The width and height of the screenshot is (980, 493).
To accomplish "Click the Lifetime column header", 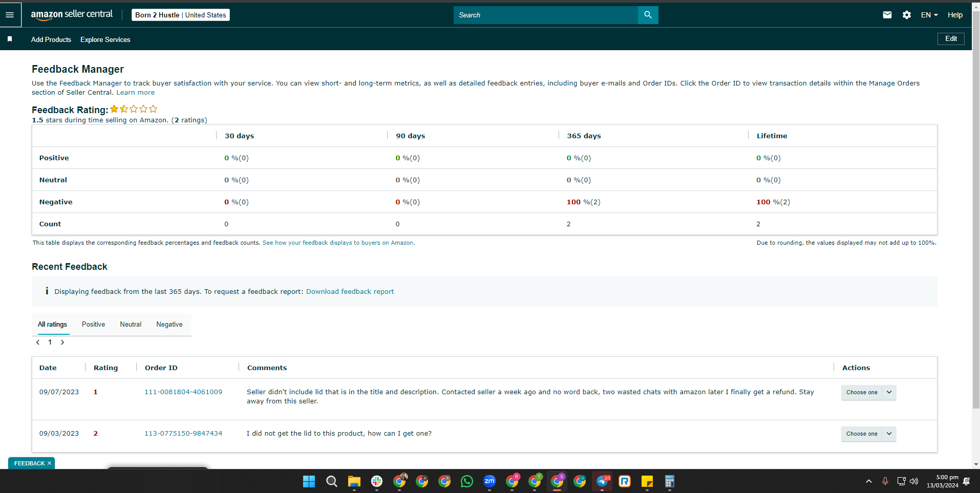I will coord(772,136).
